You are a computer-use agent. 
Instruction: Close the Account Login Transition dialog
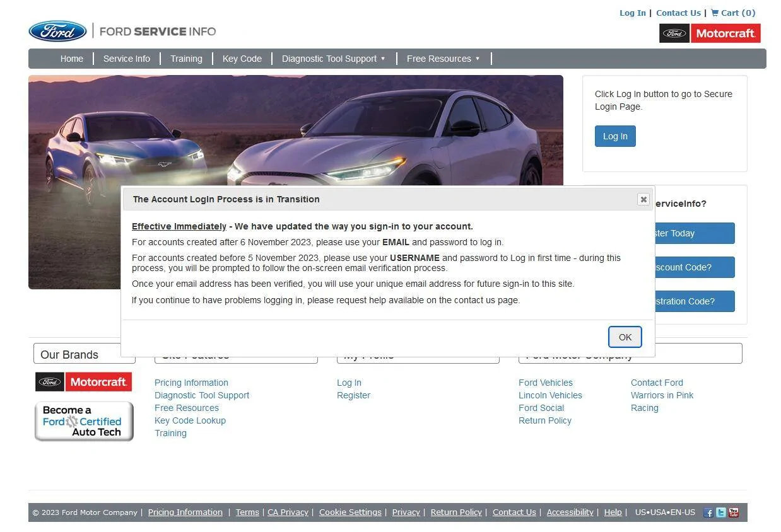[x=643, y=199]
